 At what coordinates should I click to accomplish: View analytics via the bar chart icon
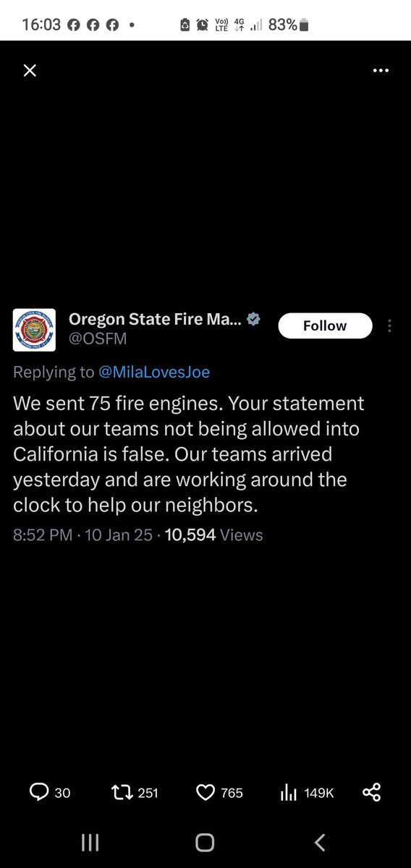[289, 793]
